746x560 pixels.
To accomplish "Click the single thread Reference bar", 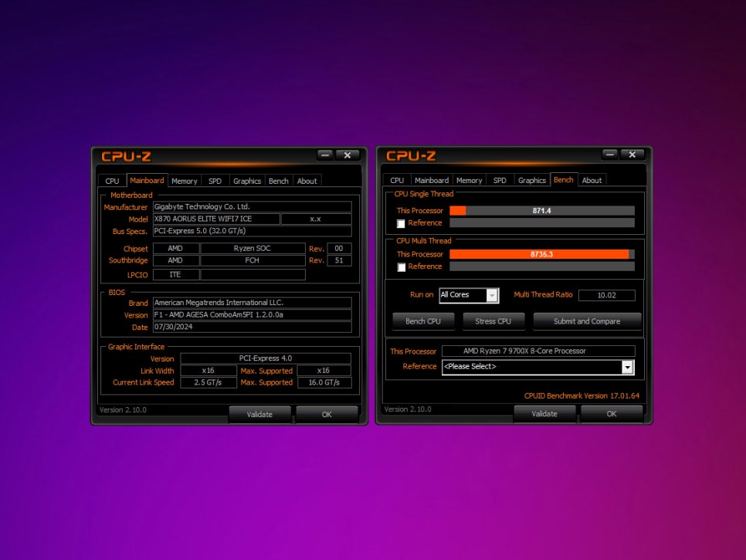I will (x=542, y=222).
